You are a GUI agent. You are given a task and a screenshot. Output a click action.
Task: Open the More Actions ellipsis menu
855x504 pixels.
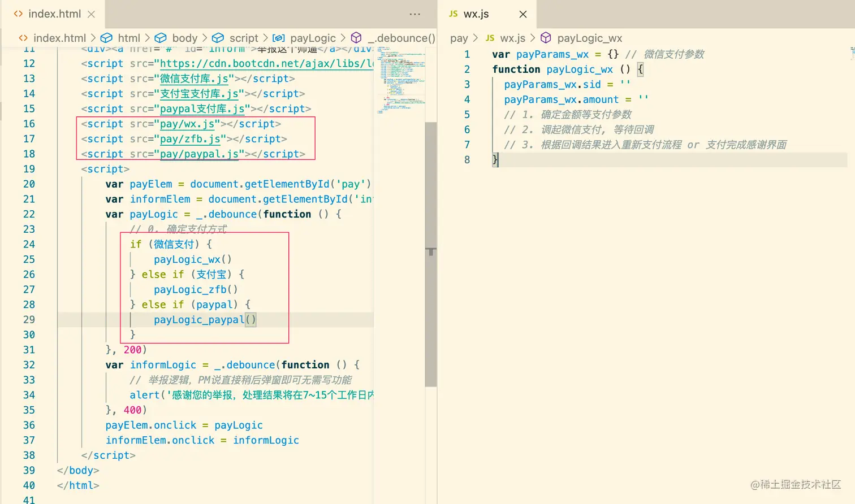point(415,14)
